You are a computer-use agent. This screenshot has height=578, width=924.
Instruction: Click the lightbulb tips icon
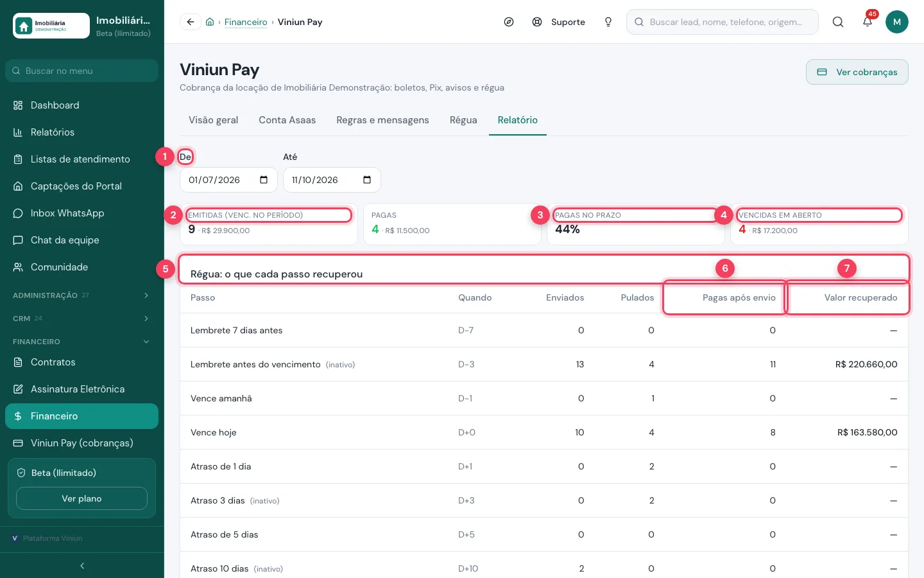tap(608, 22)
